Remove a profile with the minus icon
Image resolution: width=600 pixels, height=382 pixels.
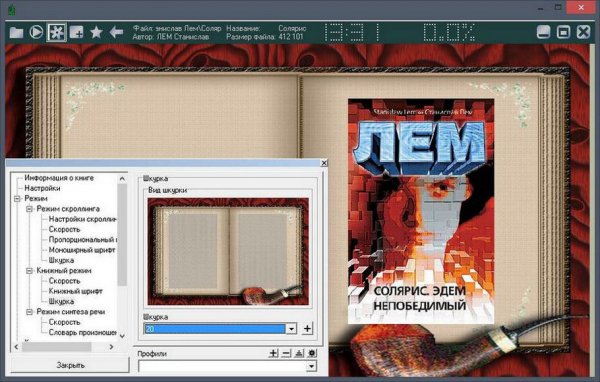click(286, 353)
